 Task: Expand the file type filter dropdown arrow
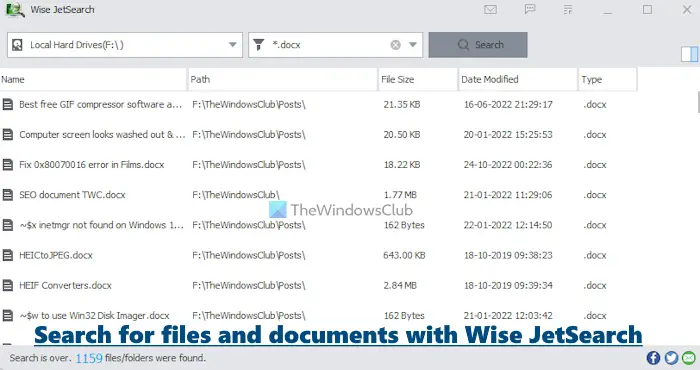pyautogui.click(x=413, y=45)
